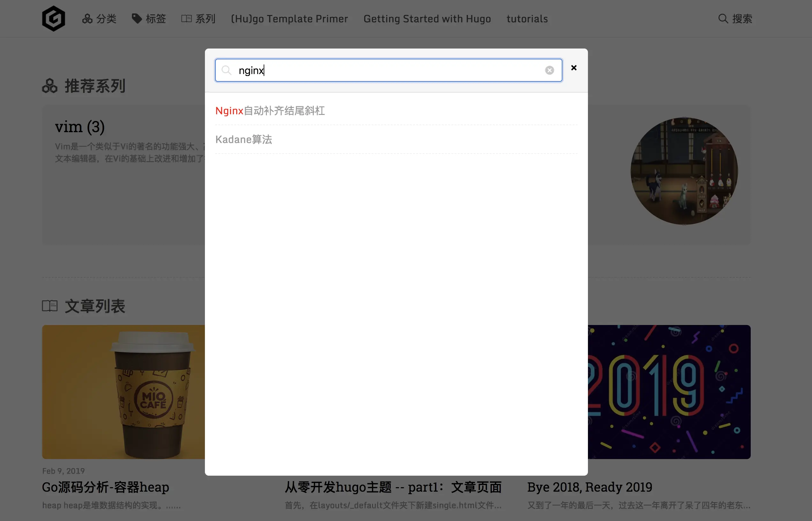Click the magnifier icon inside search box

click(x=226, y=70)
